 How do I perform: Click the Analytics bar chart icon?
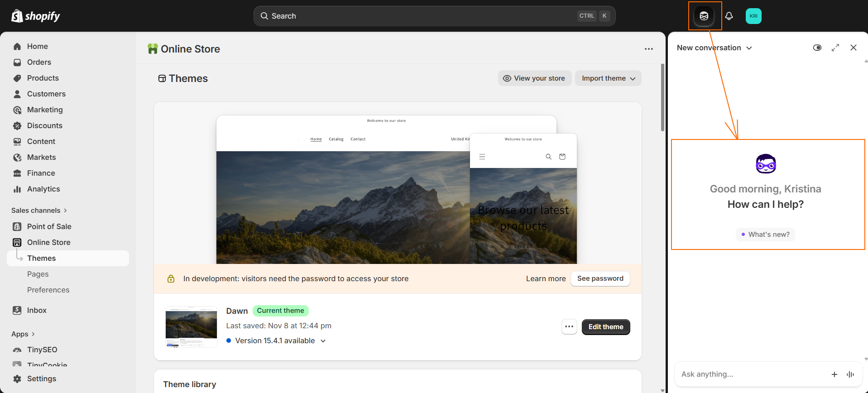click(17, 189)
